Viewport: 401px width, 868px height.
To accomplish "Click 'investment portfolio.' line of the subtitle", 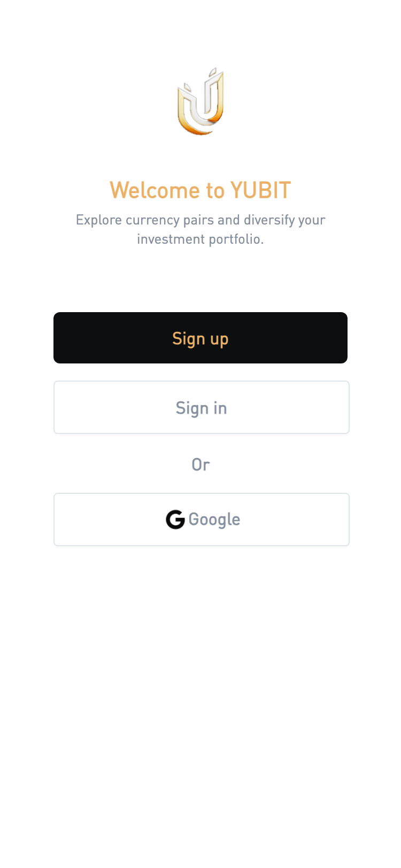I will click(x=200, y=239).
